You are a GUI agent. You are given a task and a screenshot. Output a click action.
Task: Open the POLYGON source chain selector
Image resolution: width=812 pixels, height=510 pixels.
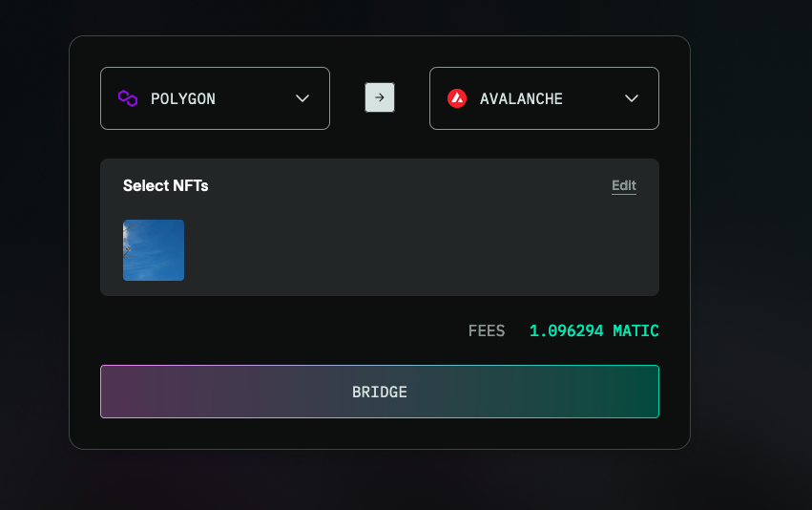[215, 98]
